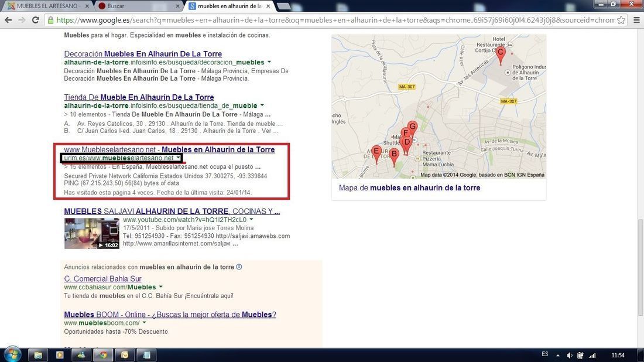The image size is (644, 362).
Task: Close the muebles en alhaurin tab
Action: [x=268, y=6]
